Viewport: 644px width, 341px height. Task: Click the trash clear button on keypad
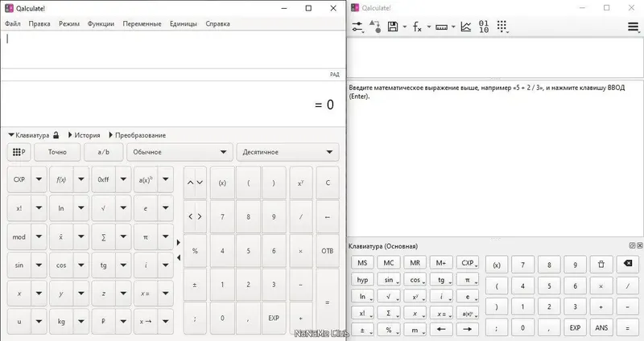click(x=601, y=265)
